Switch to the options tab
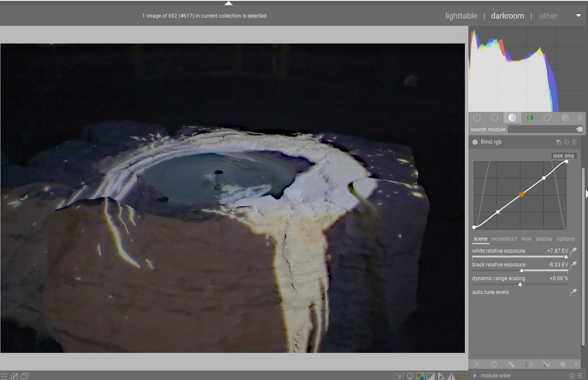The image size is (588, 380). [565, 239]
